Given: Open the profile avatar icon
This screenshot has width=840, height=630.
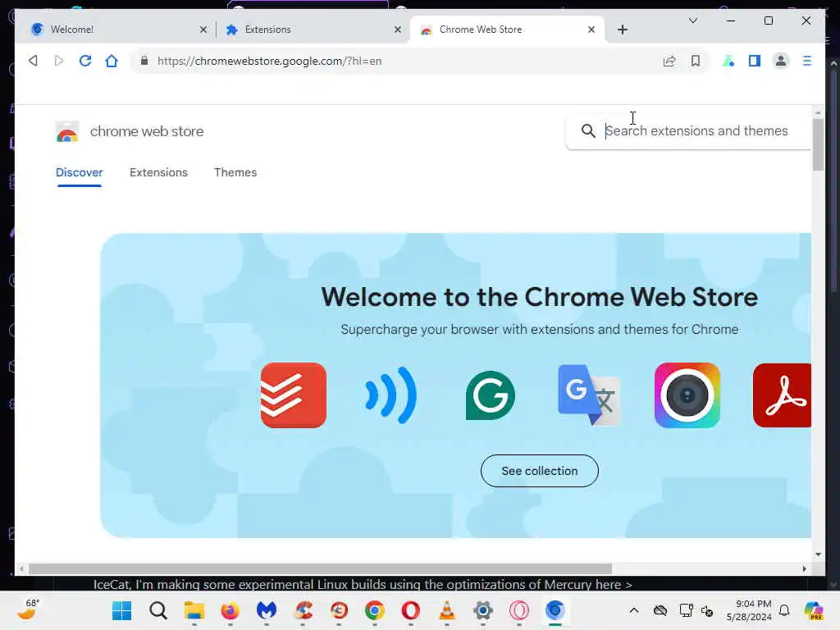Looking at the screenshot, I should click(781, 61).
